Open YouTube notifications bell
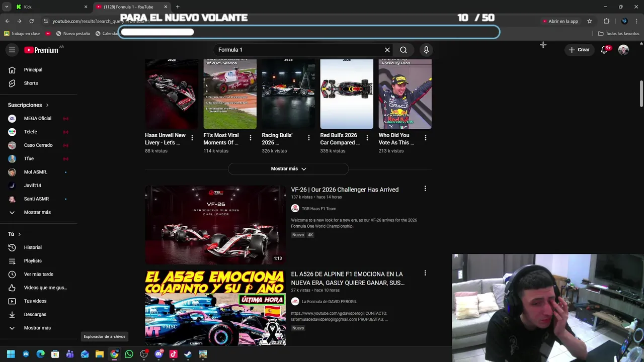This screenshot has width=644, height=362. 604,50
